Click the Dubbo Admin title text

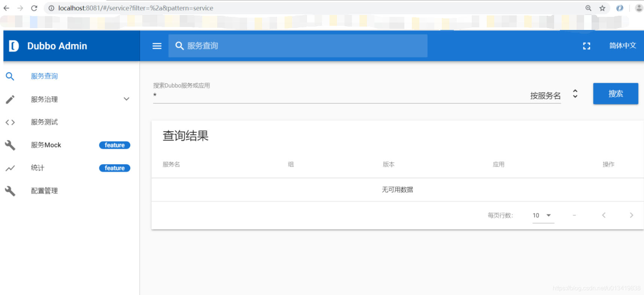(57, 46)
